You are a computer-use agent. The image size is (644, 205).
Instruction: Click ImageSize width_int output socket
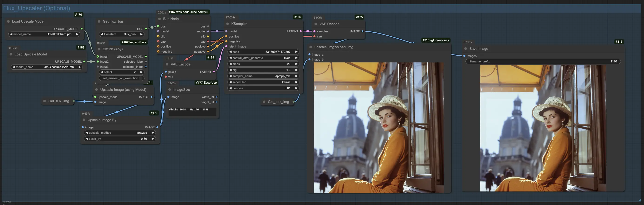[216, 97]
